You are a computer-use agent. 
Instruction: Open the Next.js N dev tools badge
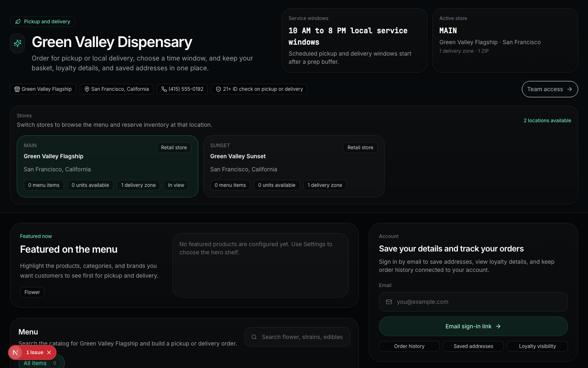click(16, 352)
